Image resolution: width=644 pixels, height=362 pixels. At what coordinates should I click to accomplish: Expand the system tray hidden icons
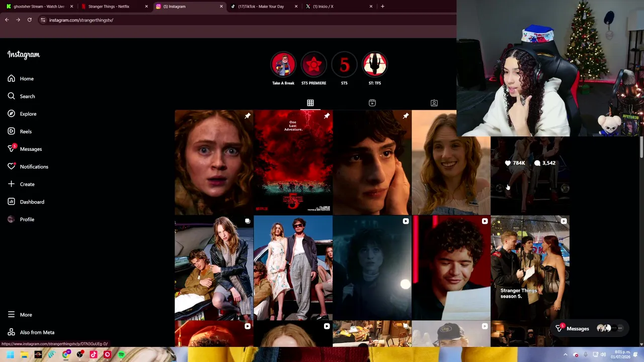point(565,355)
